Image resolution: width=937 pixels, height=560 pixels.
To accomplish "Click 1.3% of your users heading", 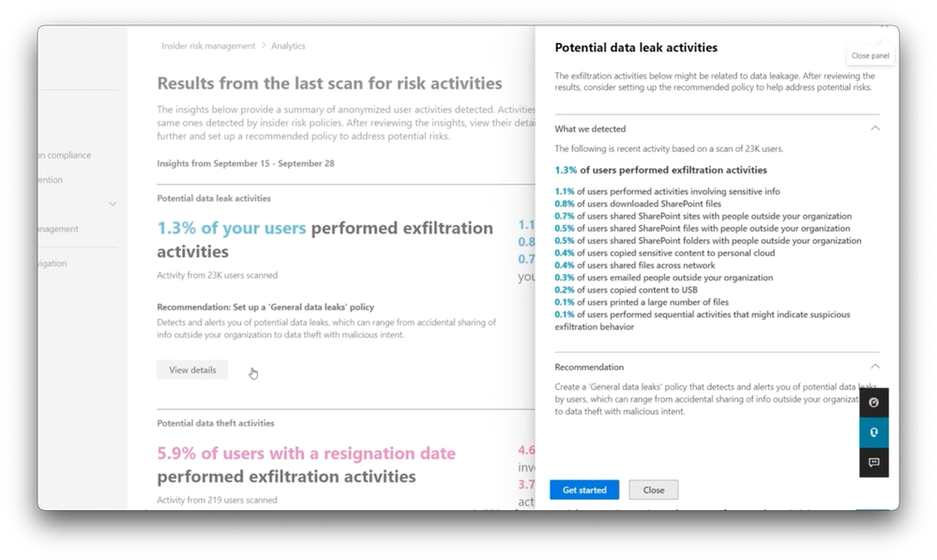I will 232,228.
